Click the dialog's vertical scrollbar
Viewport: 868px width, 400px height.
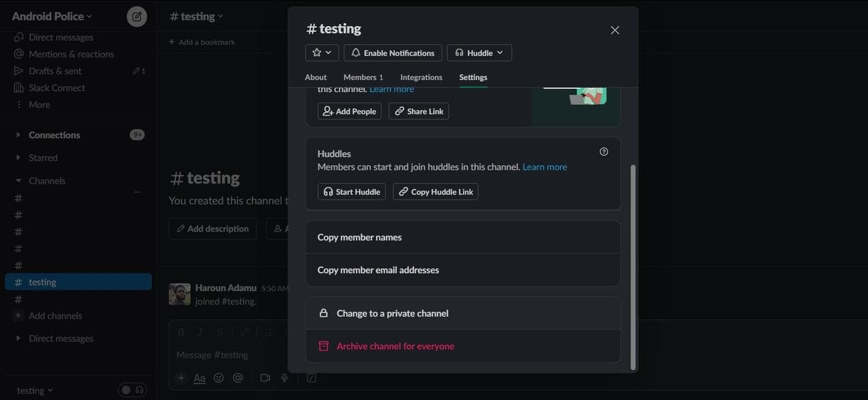(x=633, y=267)
